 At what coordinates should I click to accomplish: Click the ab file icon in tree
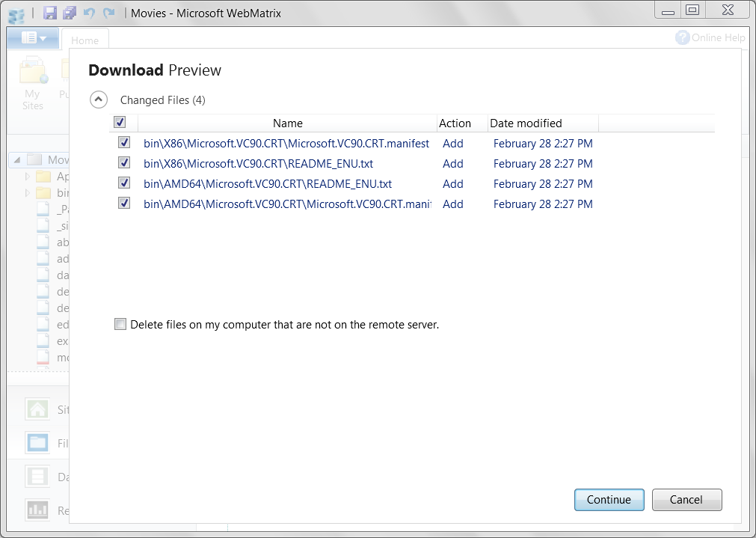click(43, 241)
